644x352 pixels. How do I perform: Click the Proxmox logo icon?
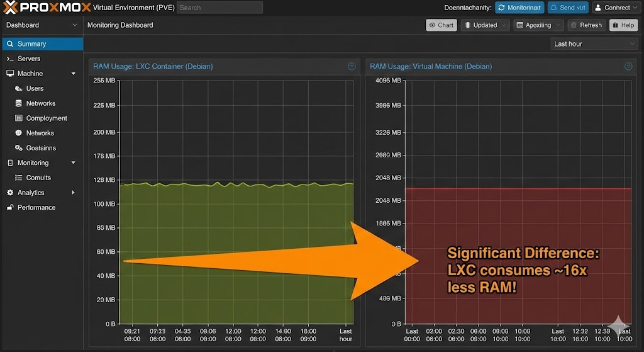[9, 8]
